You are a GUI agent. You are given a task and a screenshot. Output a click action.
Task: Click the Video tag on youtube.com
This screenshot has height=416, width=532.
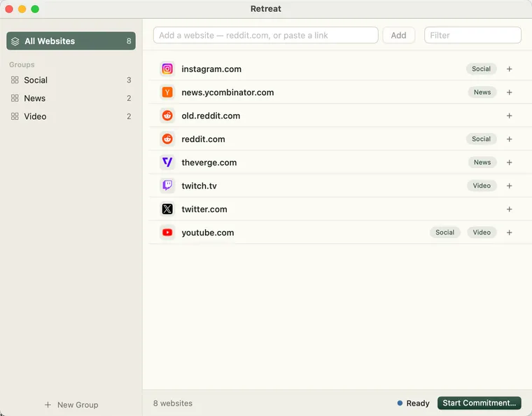click(482, 233)
